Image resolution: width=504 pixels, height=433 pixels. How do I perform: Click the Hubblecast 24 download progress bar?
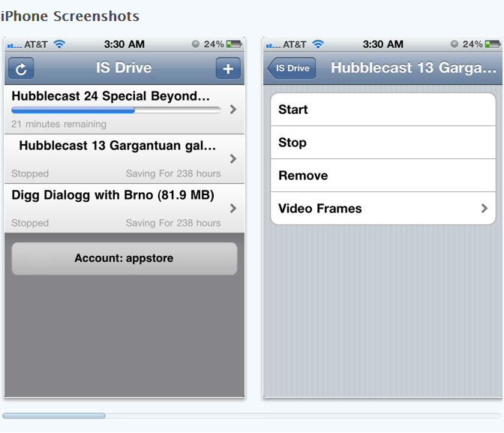coord(116,110)
